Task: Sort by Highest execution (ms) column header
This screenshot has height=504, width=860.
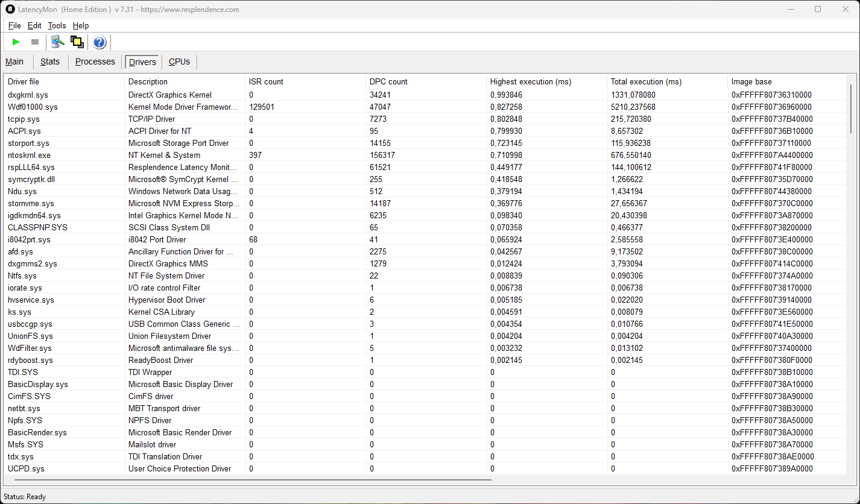Action: click(x=530, y=81)
